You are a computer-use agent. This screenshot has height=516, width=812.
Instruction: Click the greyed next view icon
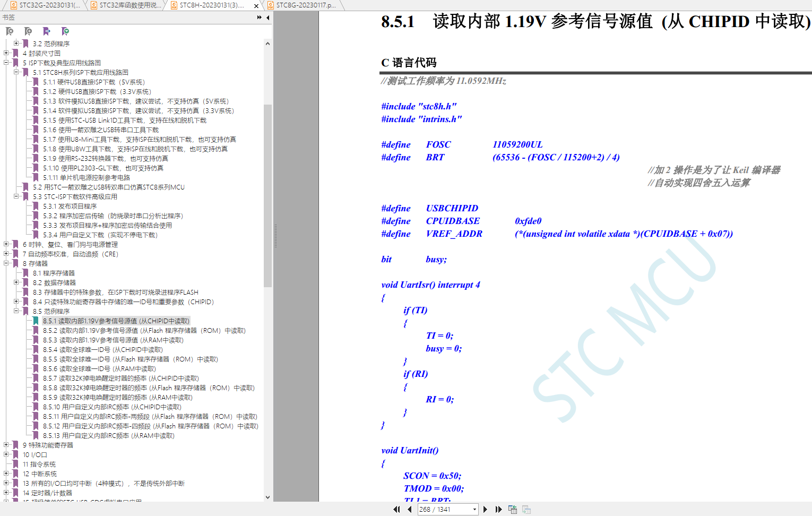(526, 509)
